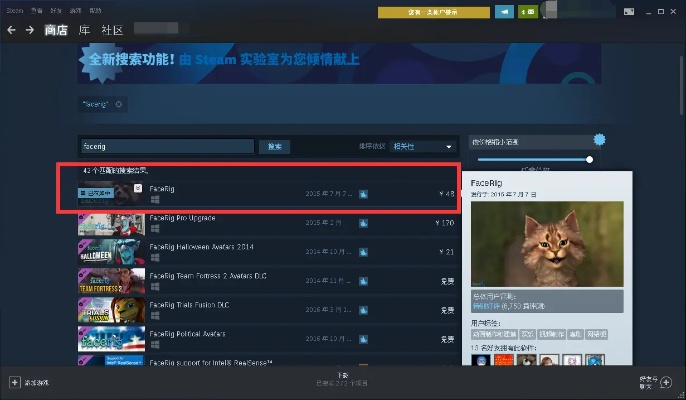686x400 pixels.
Task: Click the Trials Fusion thumbnail image
Action: pos(112,310)
